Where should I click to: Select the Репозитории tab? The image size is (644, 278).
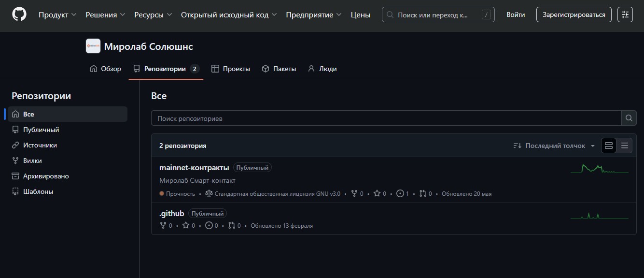click(x=166, y=69)
